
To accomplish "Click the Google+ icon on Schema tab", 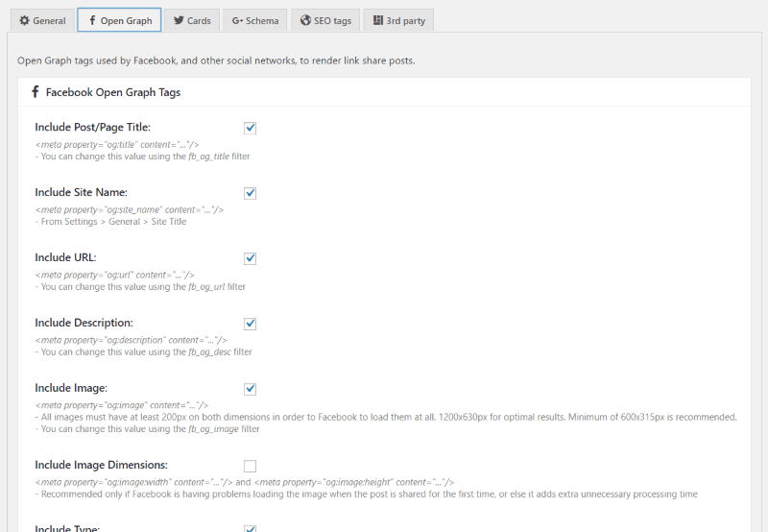I will click(x=237, y=20).
